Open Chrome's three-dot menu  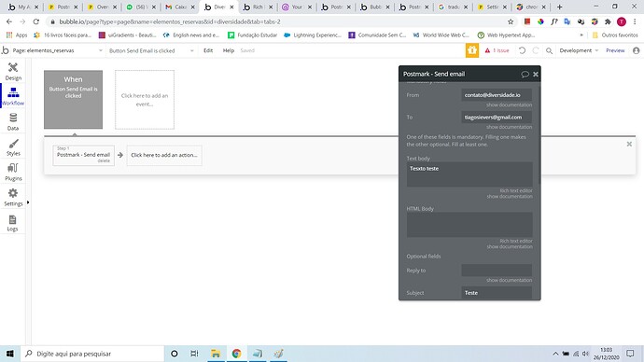635,21
